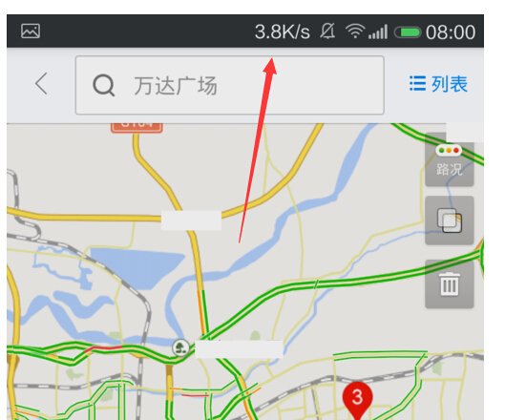Tap the 08:00 clock

[451, 32]
